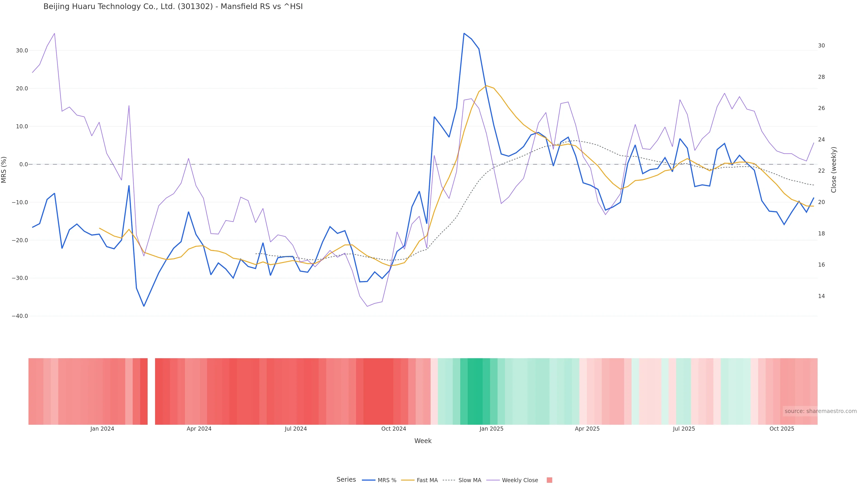Image resolution: width=868 pixels, height=488 pixels.
Task: Click the purple Weekly Close legend line icon
Action: click(x=493, y=480)
